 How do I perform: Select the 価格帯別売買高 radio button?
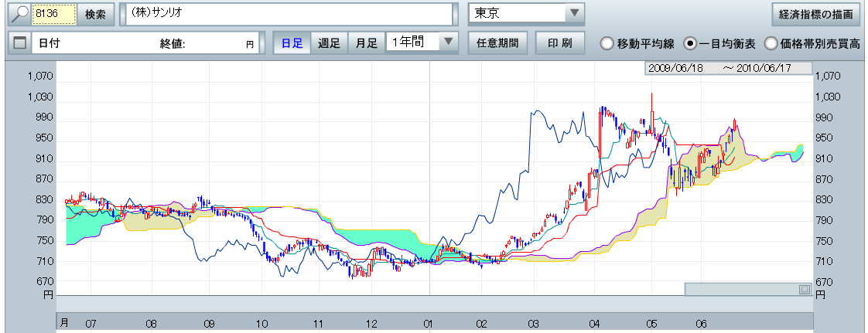pos(771,43)
